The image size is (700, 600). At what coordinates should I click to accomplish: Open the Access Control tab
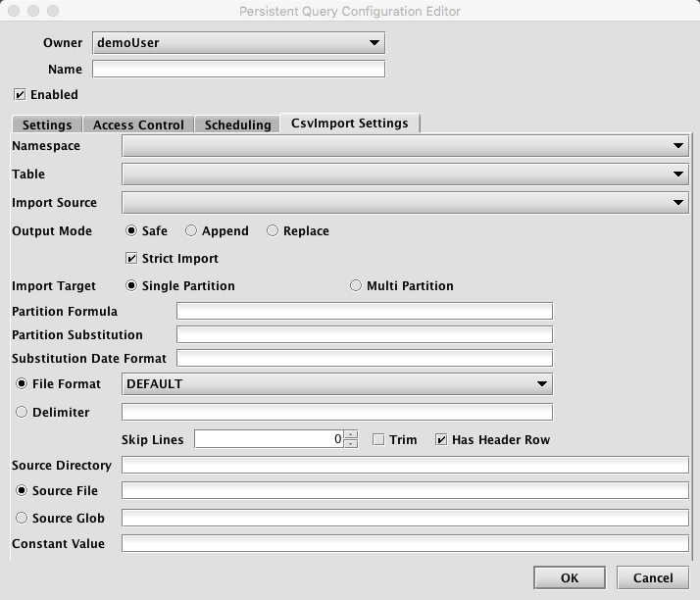click(x=138, y=125)
